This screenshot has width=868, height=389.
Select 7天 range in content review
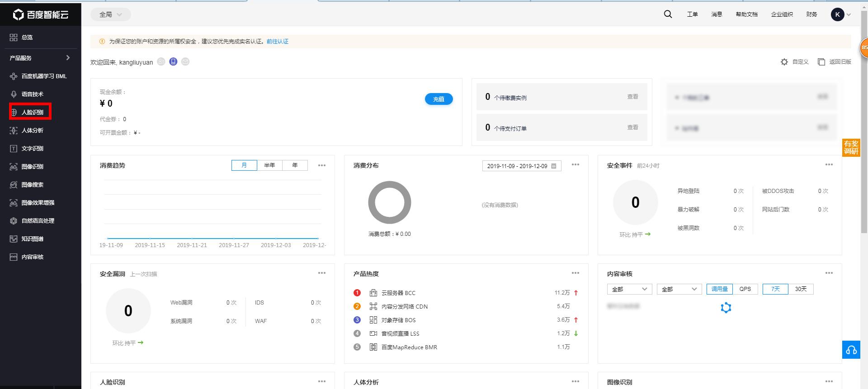click(x=775, y=289)
